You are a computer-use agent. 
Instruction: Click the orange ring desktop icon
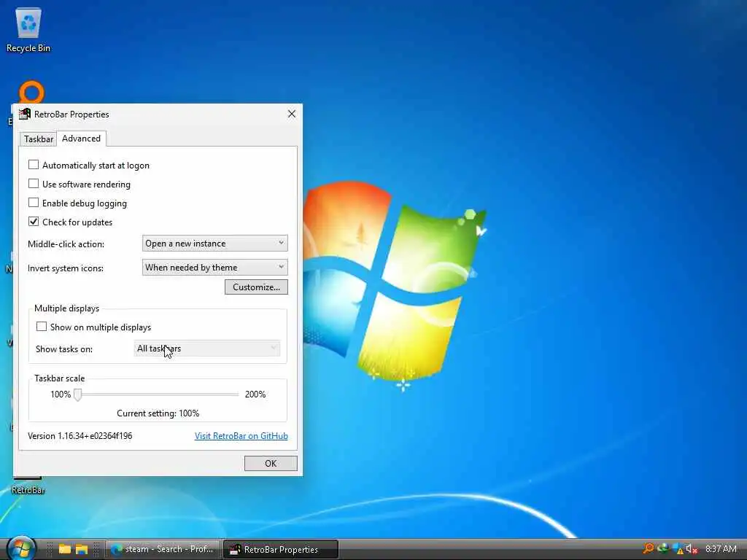31,92
